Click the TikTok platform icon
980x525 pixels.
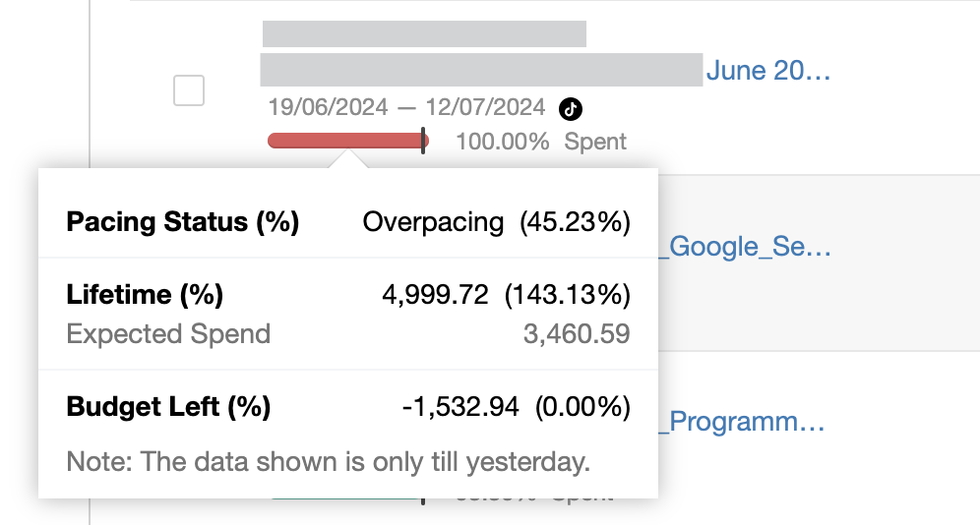[x=571, y=108]
